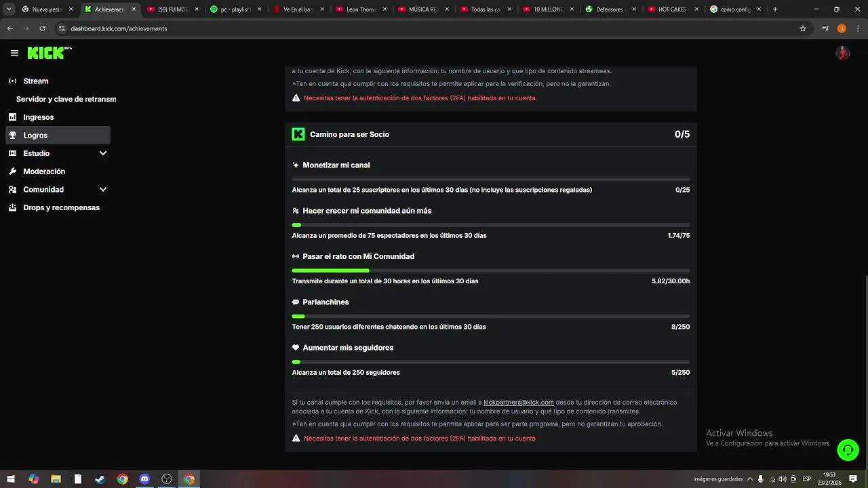Image resolution: width=868 pixels, height=488 pixels.
Task: Open the hamburger menu beside KICK logo
Action: pos(14,53)
